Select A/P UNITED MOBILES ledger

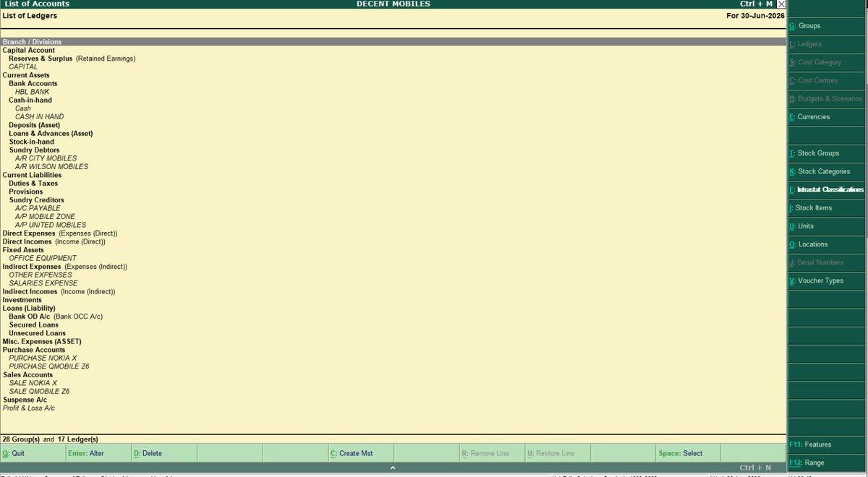pyautogui.click(x=51, y=225)
